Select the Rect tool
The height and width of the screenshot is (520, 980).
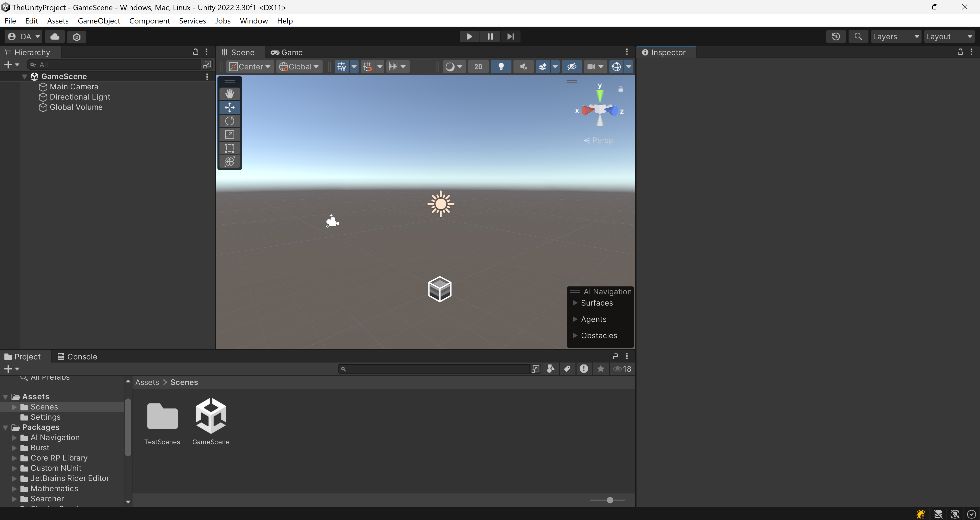click(229, 148)
